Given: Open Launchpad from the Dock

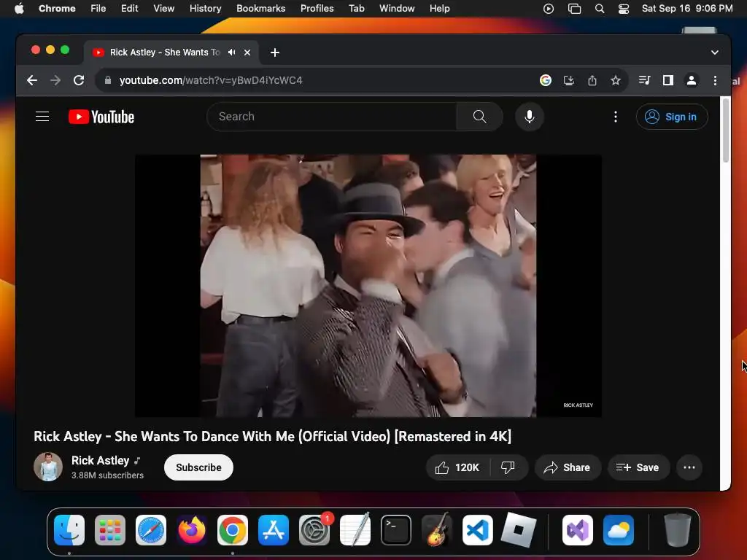Looking at the screenshot, I should tap(110, 530).
